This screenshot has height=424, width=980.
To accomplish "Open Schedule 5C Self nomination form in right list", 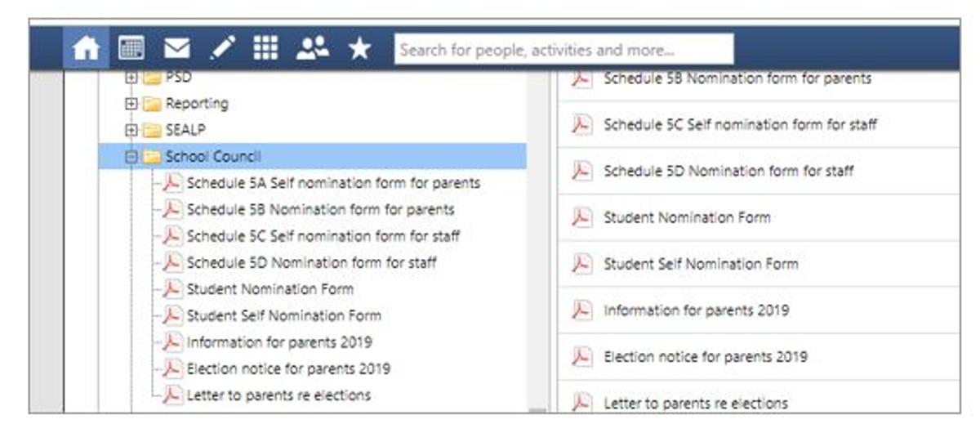I will pyautogui.click(x=739, y=125).
